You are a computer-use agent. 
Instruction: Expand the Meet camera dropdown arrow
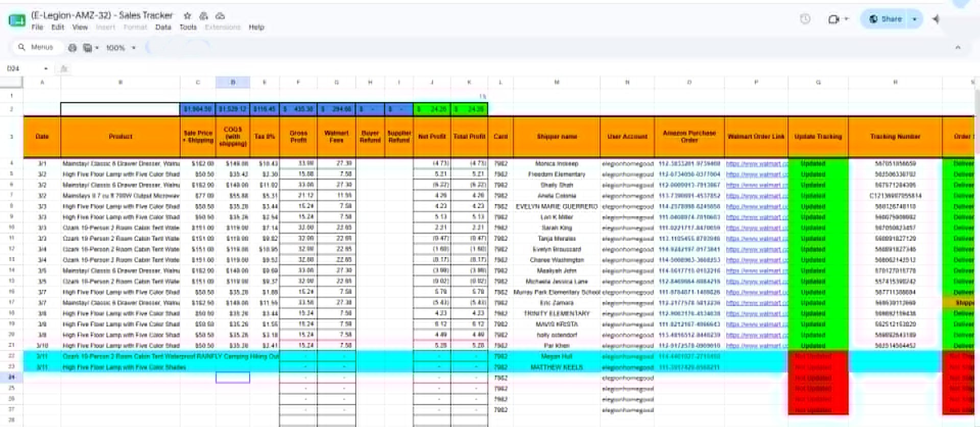coord(846,19)
